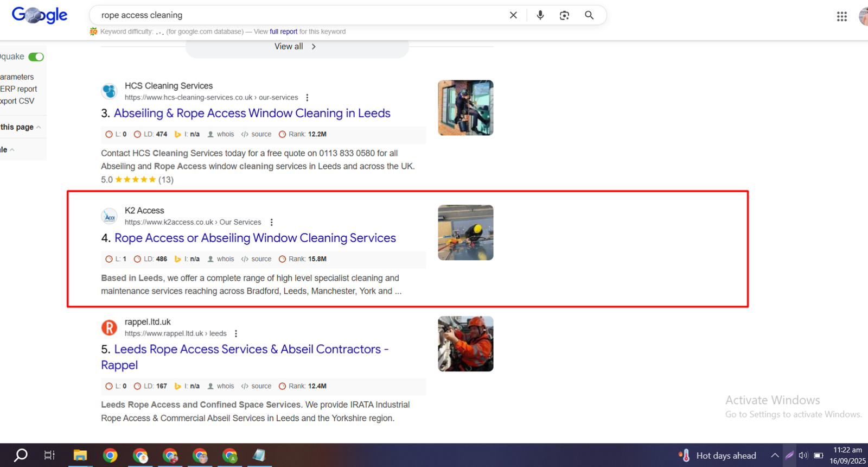This screenshot has height=467, width=868.
Task: Open three-dot menu for HCS Cleaning Services
Action: click(307, 98)
